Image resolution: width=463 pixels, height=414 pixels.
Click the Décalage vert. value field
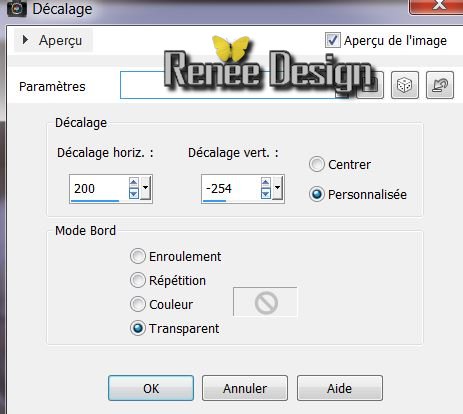coord(231,189)
